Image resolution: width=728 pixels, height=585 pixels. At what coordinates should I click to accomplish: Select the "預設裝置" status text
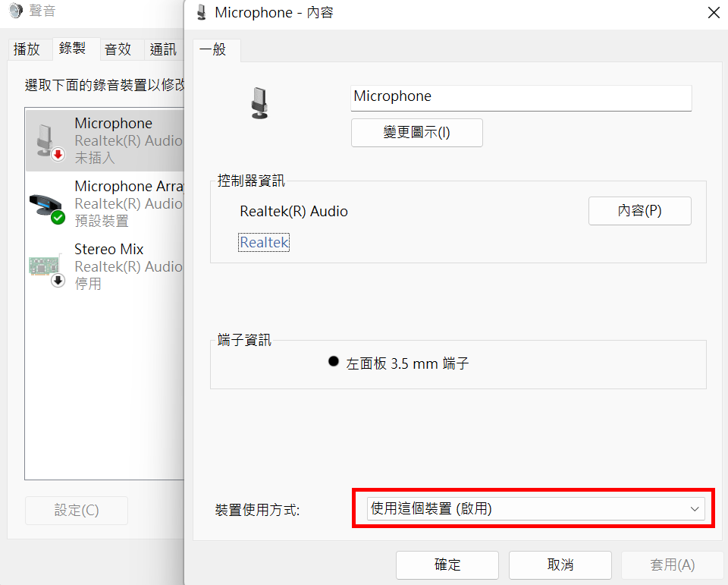102,221
